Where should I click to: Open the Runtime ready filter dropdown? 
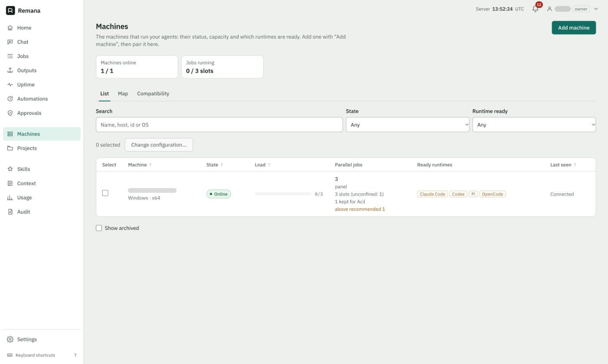[x=534, y=125]
